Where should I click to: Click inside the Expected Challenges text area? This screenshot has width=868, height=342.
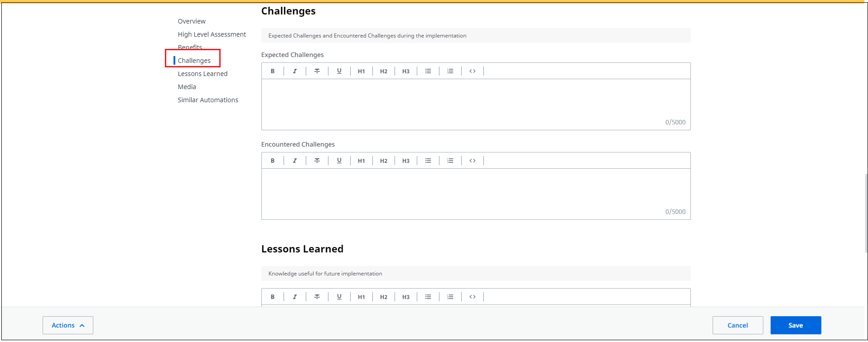point(476,104)
